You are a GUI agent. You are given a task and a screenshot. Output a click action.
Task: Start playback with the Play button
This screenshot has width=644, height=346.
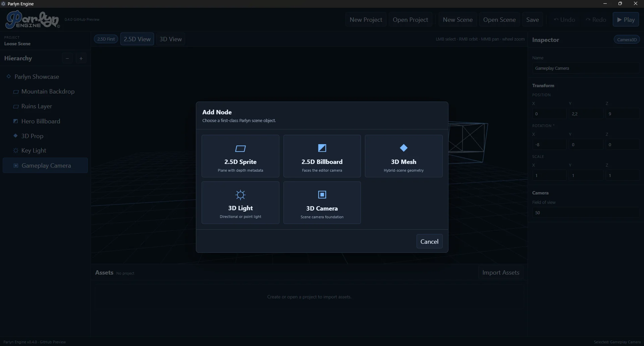pyautogui.click(x=626, y=19)
